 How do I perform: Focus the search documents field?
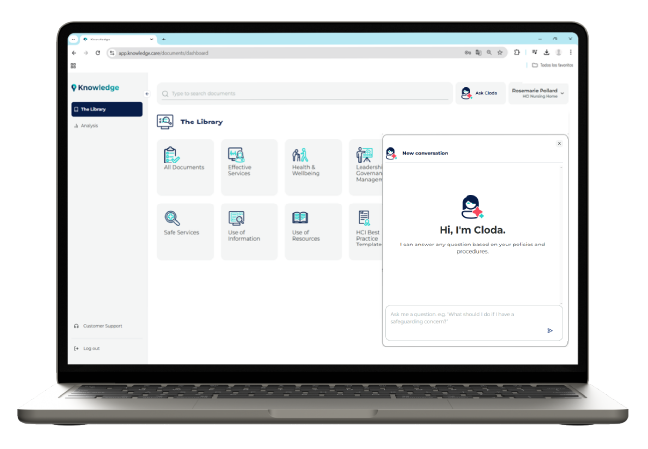[300, 93]
